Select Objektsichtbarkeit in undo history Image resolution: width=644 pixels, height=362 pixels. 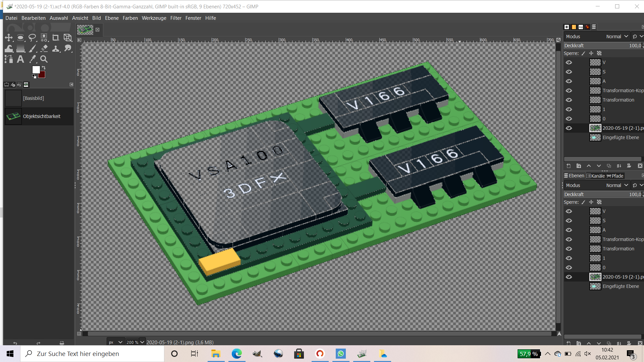(42, 116)
